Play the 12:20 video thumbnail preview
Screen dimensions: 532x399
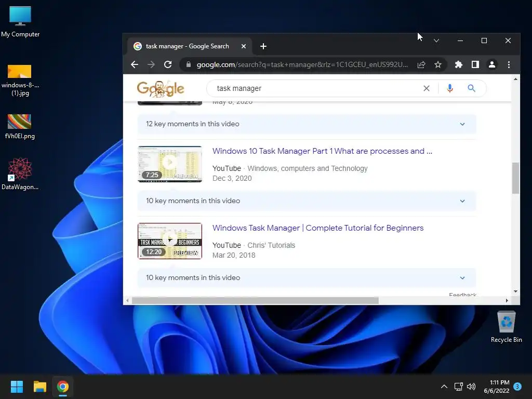(x=170, y=241)
